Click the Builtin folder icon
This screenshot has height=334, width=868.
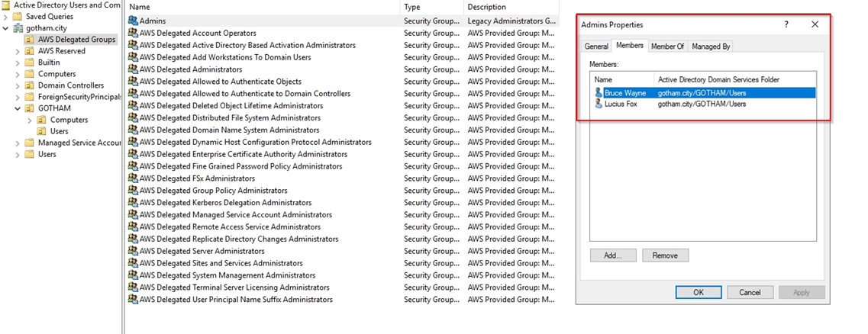30,63
